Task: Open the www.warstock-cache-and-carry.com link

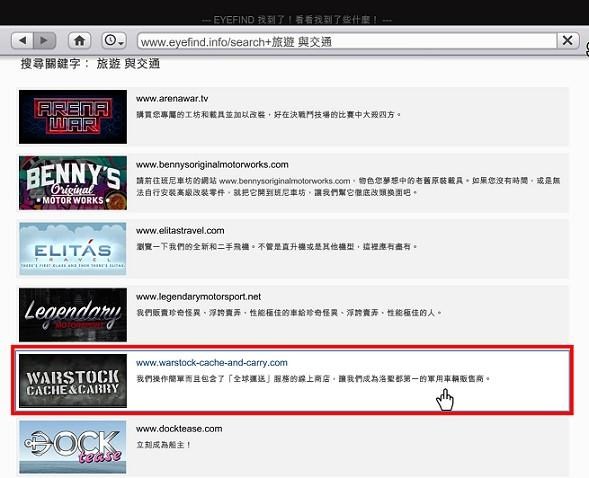Action: (212, 363)
